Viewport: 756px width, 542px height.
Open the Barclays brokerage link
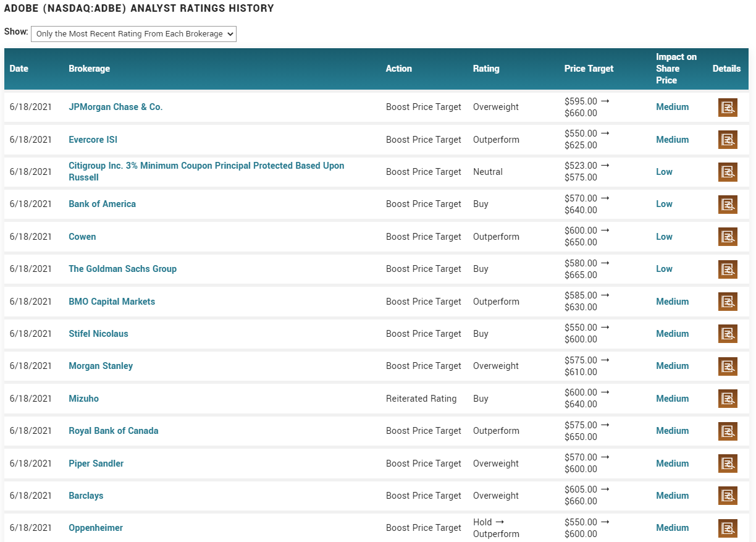(x=86, y=496)
